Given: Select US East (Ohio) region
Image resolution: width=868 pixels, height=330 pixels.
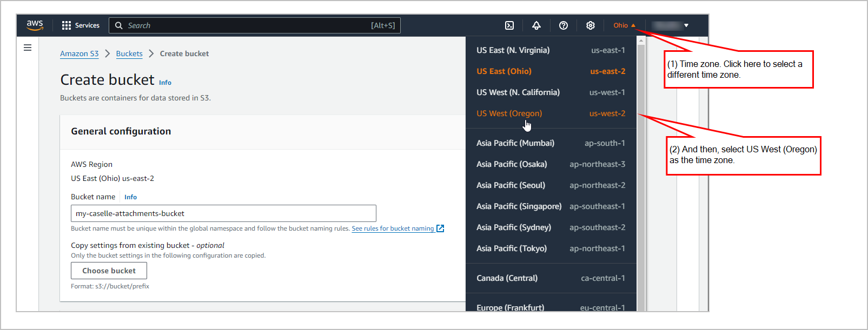Looking at the screenshot, I should [551, 71].
